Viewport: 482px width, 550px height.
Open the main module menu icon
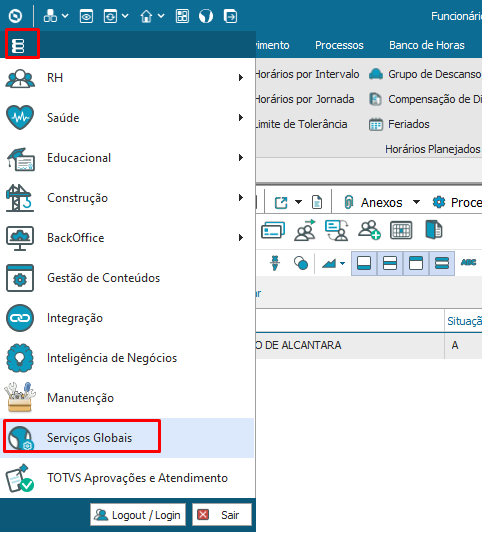pos(18,46)
